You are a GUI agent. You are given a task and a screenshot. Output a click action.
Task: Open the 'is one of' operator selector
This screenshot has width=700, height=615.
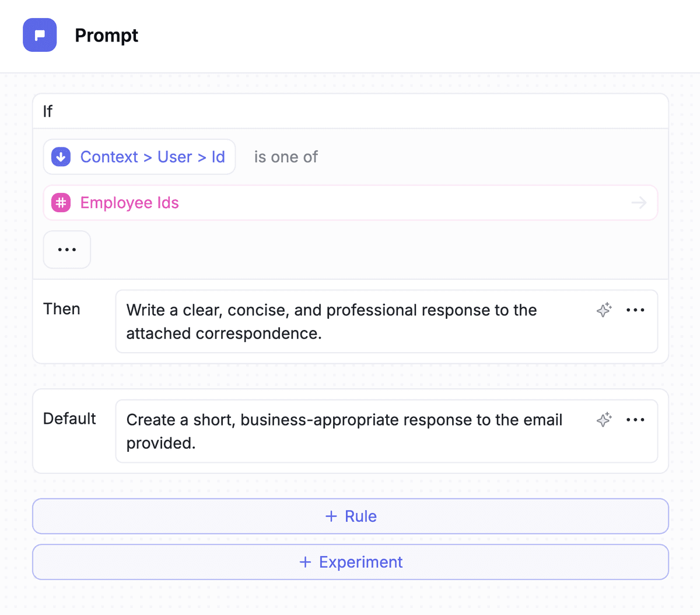click(x=285, y=156)
